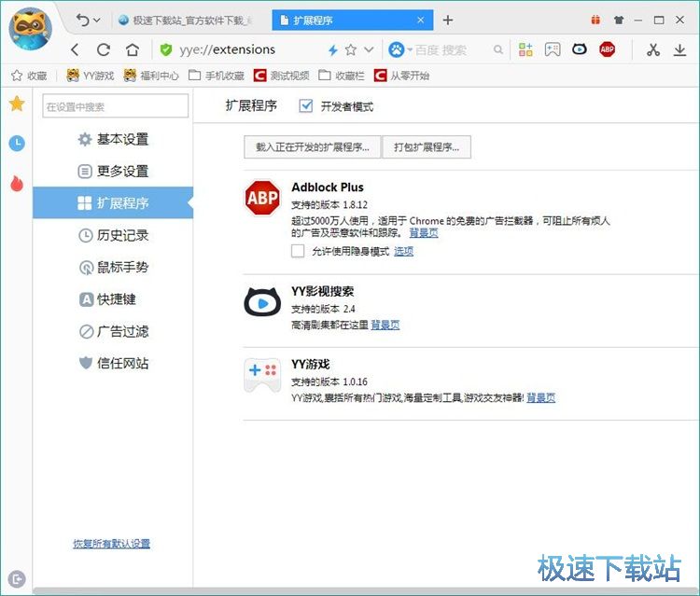
Task: Open the 测试视频 bookmark
Action: point(281,76)
